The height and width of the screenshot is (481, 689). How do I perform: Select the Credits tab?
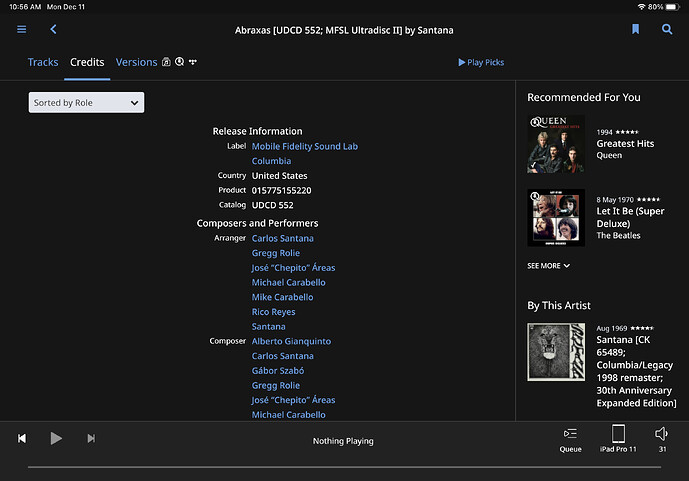pyautogui.click(x=87, y=62)
